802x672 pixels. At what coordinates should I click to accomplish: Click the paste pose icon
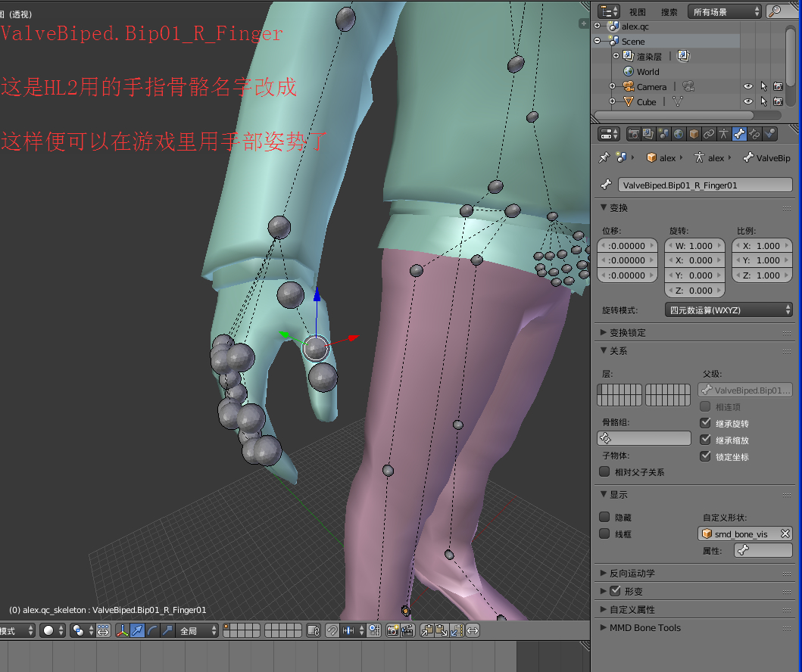[x=442, y=630]
